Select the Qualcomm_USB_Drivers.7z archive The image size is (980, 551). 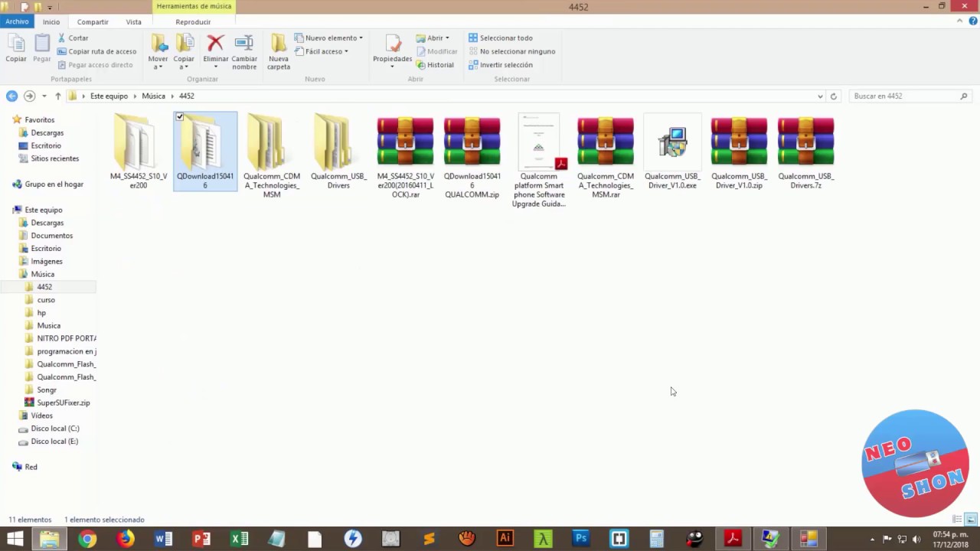805,152
